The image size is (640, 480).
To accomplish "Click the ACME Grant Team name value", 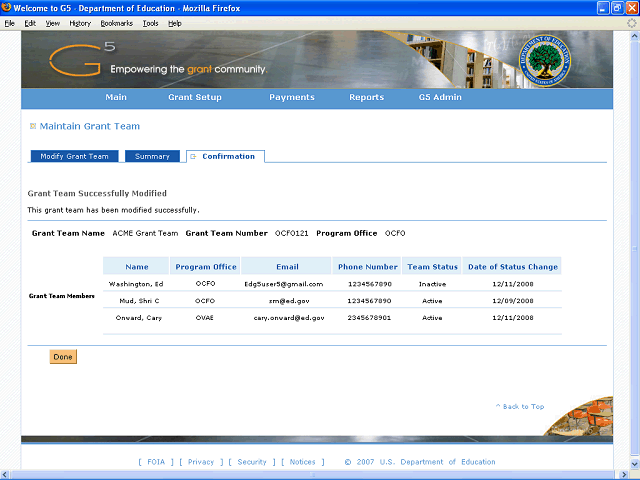I will coord(145,233).
